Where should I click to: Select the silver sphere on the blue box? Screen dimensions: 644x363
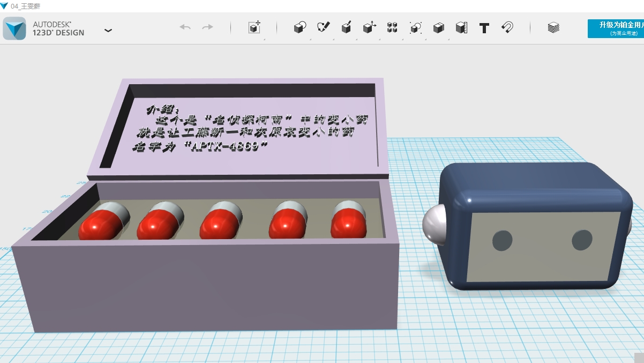pyautogui.click(x=435, y=225)
